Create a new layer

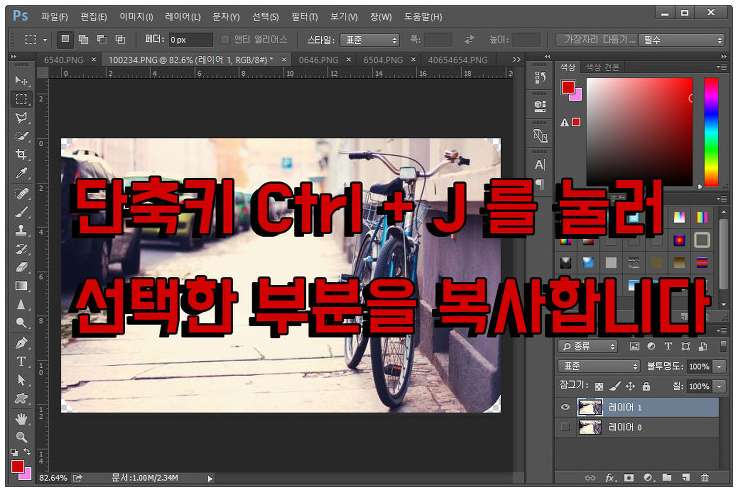point(686,478)
